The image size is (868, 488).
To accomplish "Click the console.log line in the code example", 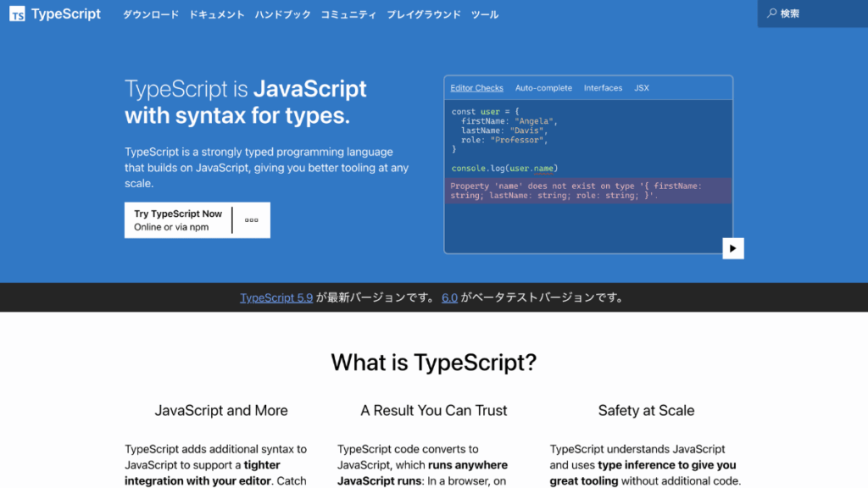I will pyautogui.click(x=506, y=169).
